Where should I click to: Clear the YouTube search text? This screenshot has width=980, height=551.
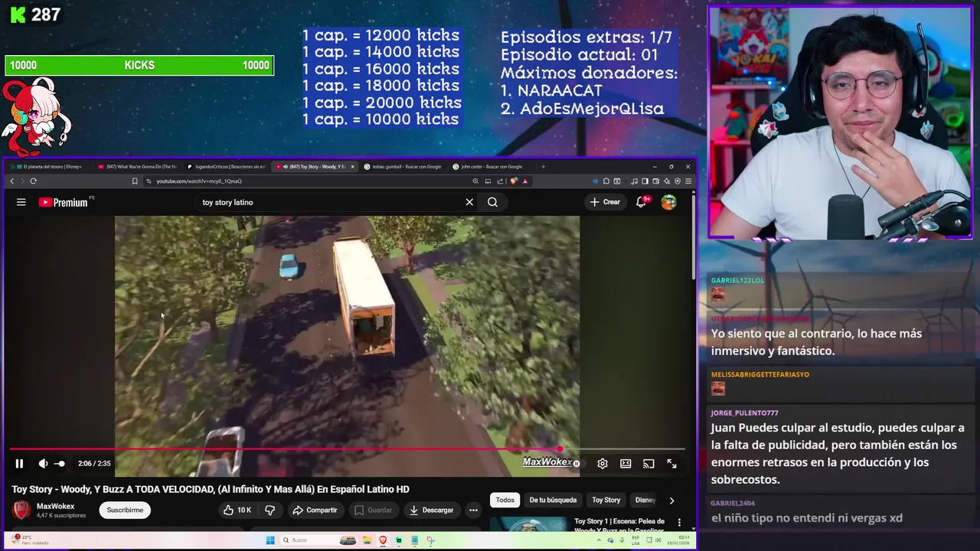(x=469, y=202)
